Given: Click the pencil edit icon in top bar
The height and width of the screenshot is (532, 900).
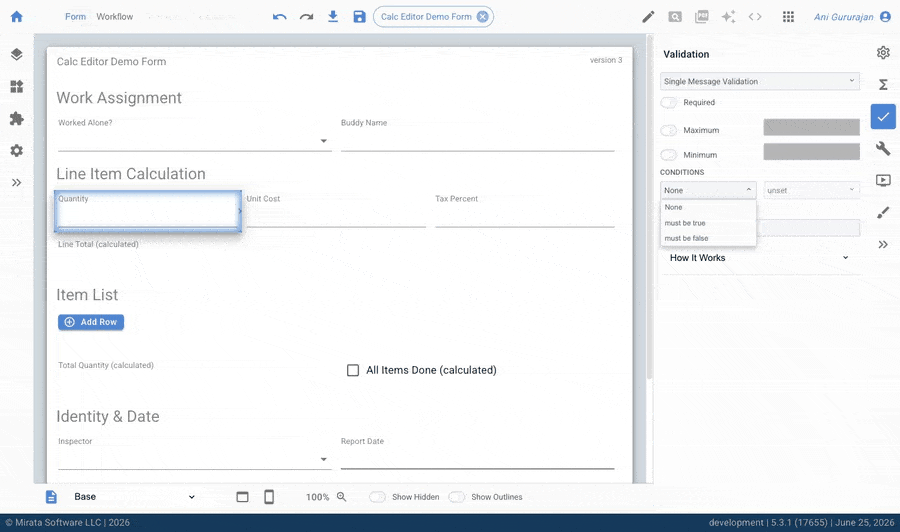Looking at the screenshot, I should click(x=648, y=17).
